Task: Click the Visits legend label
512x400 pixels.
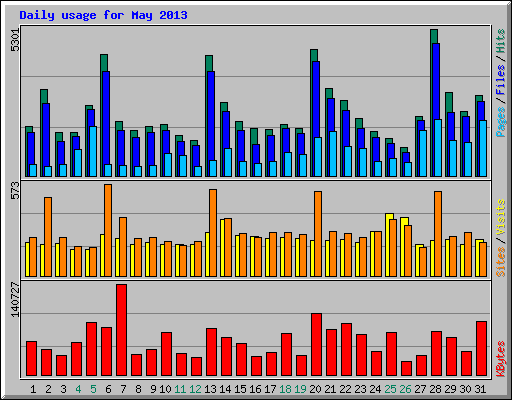Action: [501, 218]
